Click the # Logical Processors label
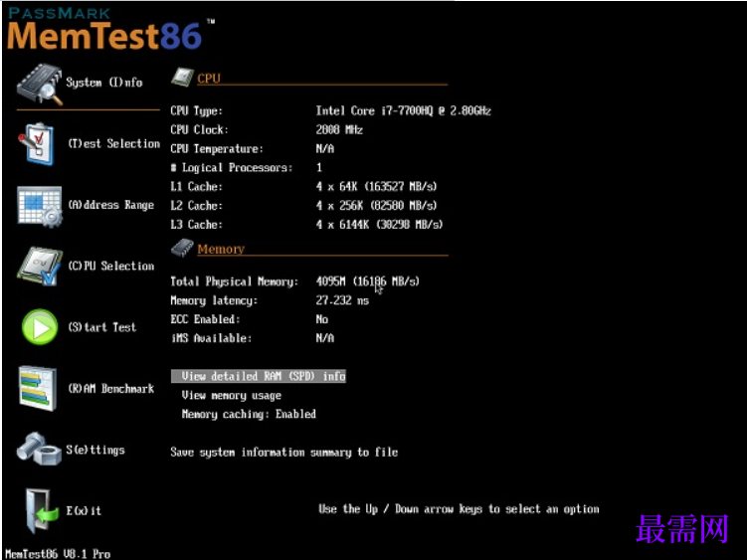Image resolution: width=747 pixels, height=560 pixels. point(232,168)
